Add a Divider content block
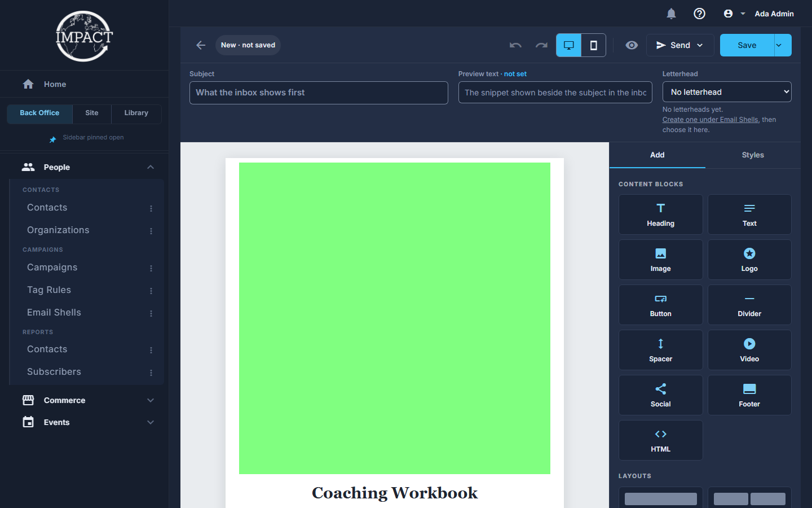The height and width of the screenshot is (508, 812). [x=749, y=305]
